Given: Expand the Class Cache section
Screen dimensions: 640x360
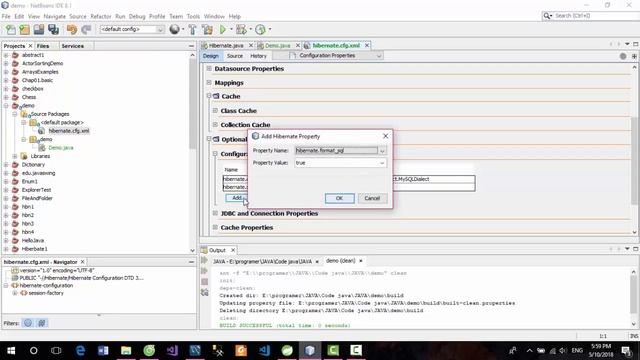Looking at the screenshot, I should (215, 111).
